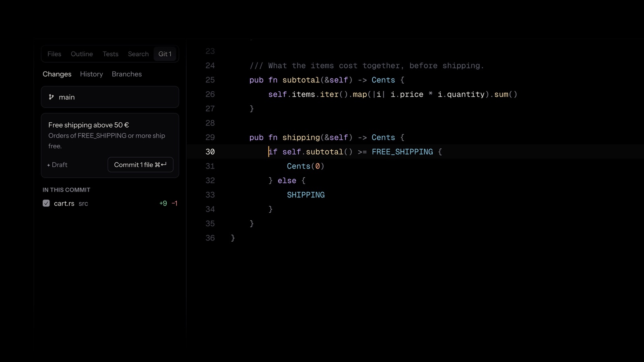The width and height of the screenshot is (644, 362).
Task: Click 'Cents(0)' on line 31
Action: click(305, 166)
